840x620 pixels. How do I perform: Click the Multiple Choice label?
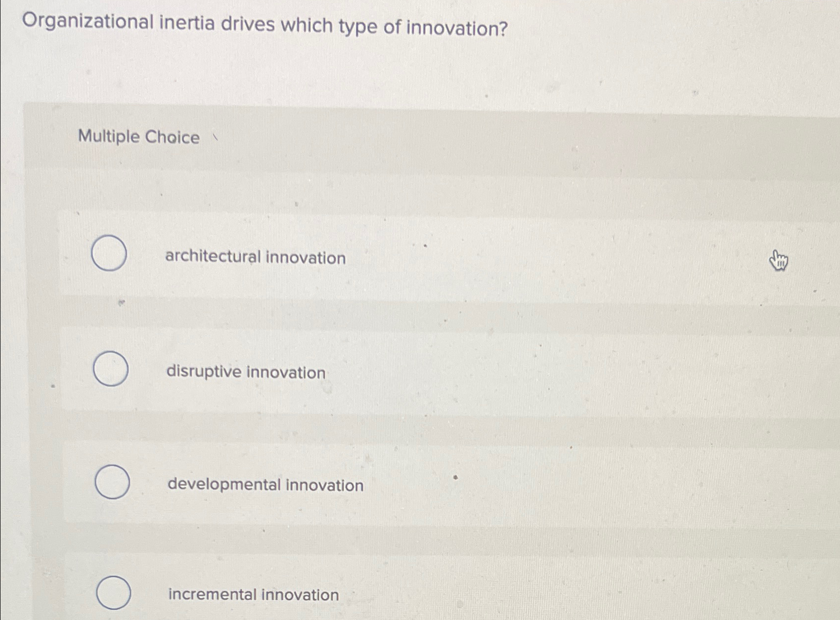point(138,137)
